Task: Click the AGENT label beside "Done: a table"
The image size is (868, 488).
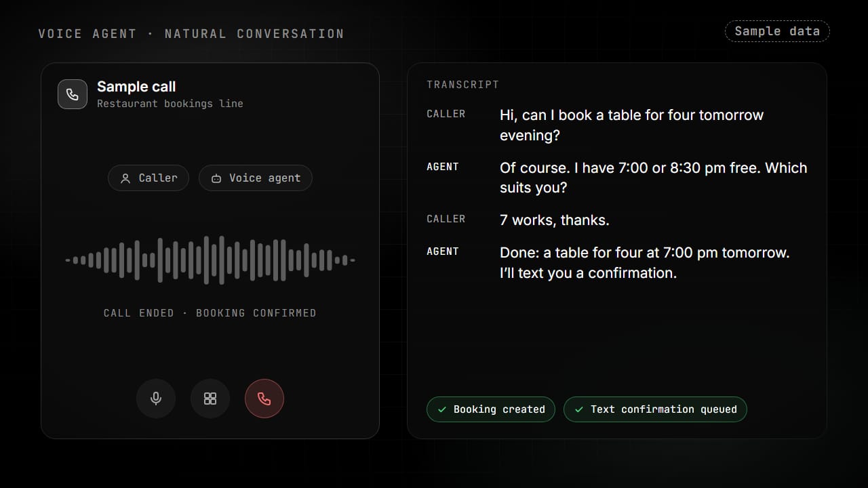Action: click(443, 251)
